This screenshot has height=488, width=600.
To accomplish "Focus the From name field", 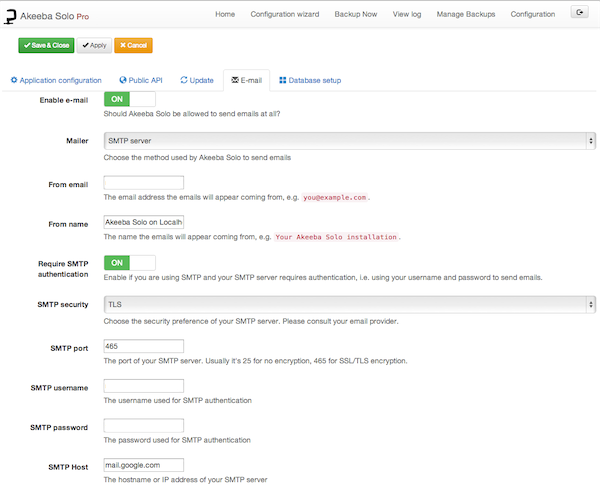I will (143, 222).
